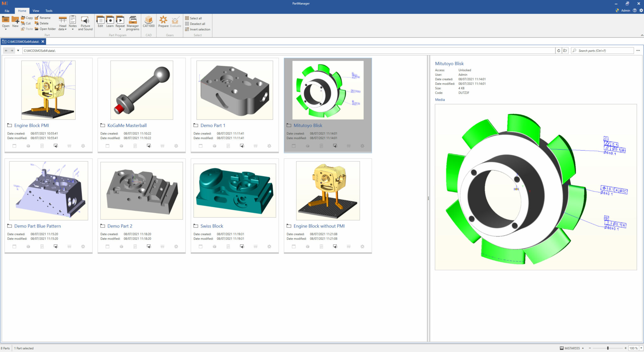Open the View menu dropdown

pos(36,10)
